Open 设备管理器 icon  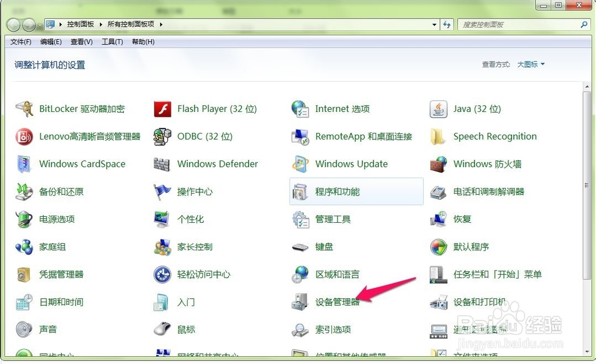pos(300,302)
